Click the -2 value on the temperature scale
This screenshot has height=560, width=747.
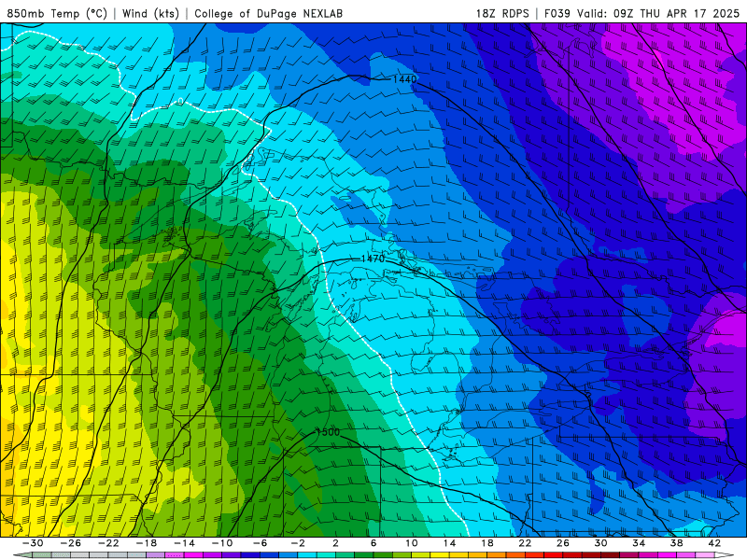pyautogui.click(x=298, y=543)
